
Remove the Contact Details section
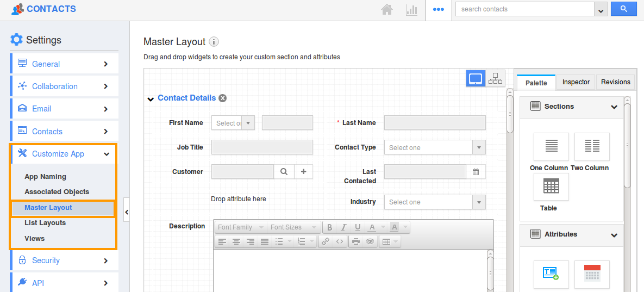point(223,98)
